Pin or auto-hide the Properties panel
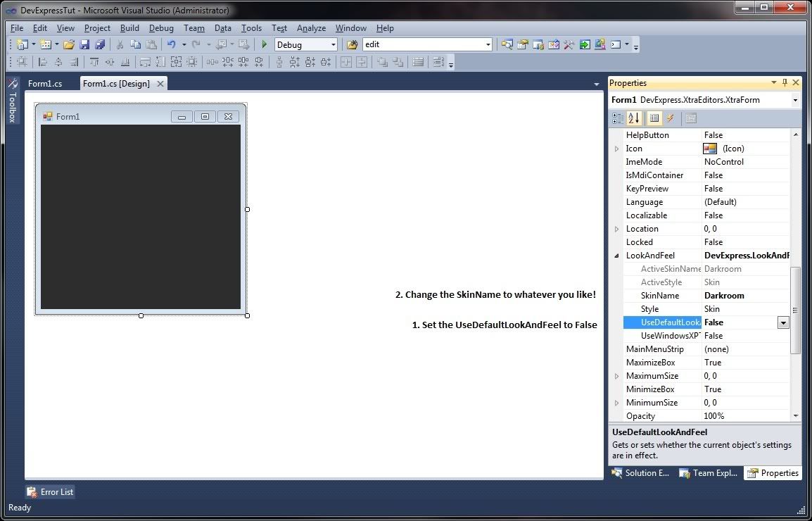This screenshot has width=812, height=521. [x=785, y=83]
